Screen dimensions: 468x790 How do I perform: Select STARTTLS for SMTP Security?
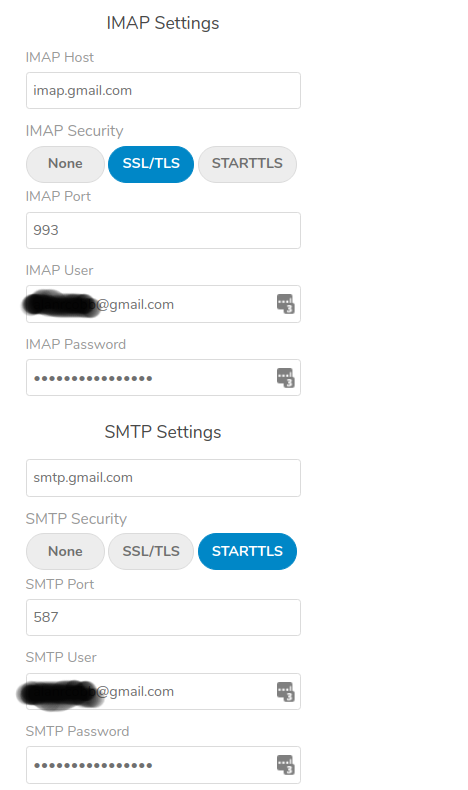tap(247, 551)
